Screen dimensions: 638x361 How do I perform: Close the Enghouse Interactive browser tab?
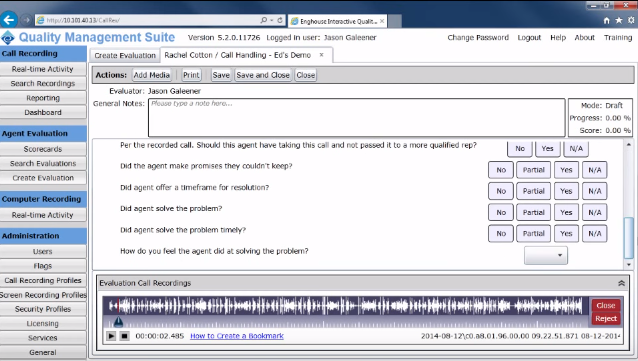point(382,21)
